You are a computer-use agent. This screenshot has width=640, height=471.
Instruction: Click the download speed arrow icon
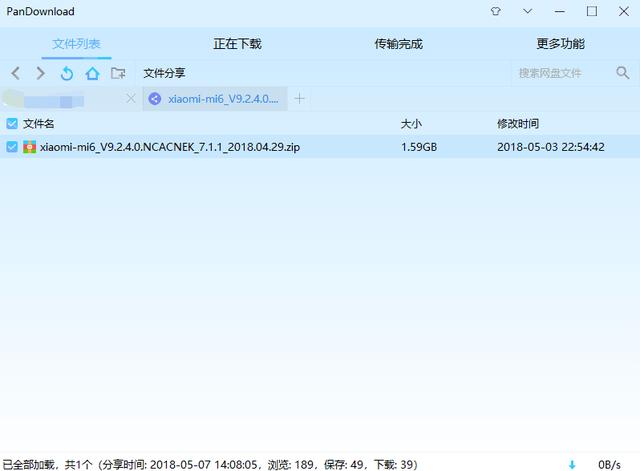click(x=572, y=464)
